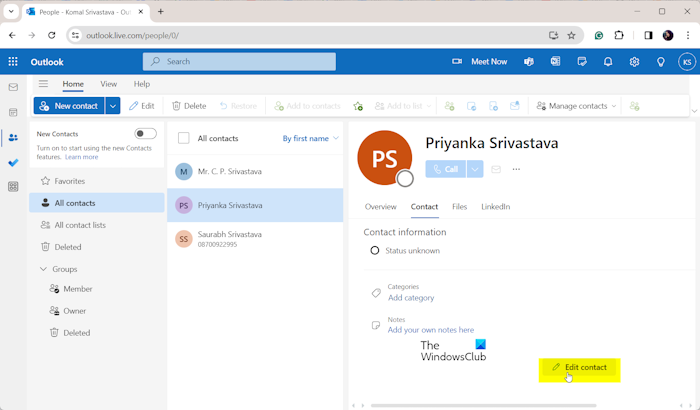Image resolution: width=700 pixels, height=410 pixels.
Task: Open Tips lightbulb icon in header
Action: click(x=661, y=62)
